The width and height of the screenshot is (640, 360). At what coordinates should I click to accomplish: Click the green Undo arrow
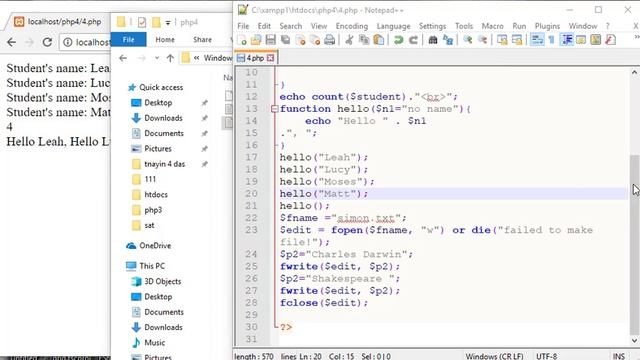[398, 40]
